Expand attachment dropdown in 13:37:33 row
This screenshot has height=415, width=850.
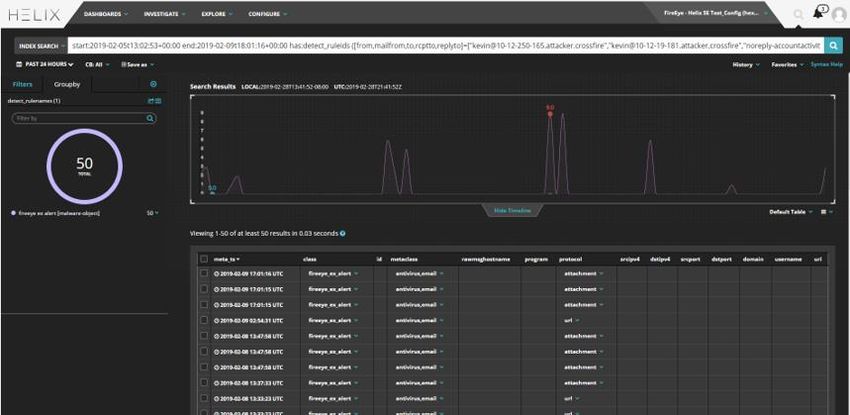pyautogui.click(x=601, y=383)
